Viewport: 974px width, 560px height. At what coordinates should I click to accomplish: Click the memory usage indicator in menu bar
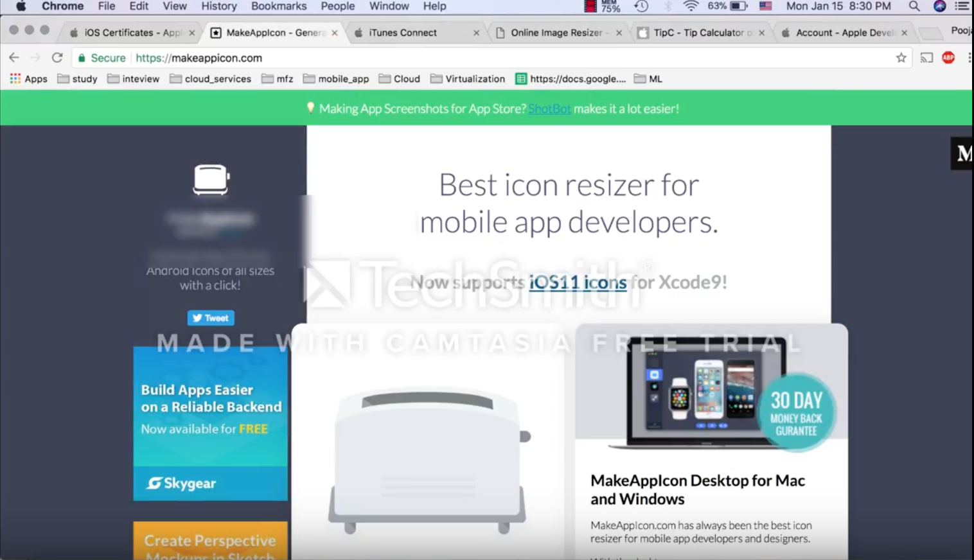click(x=603, y=6)
